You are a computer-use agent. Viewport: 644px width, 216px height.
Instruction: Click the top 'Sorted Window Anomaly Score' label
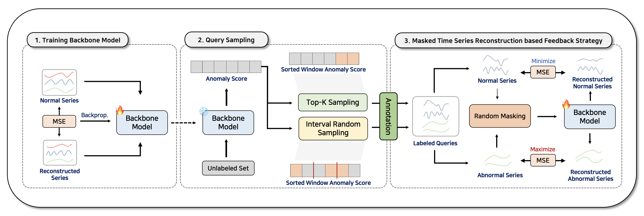[323, 70]
